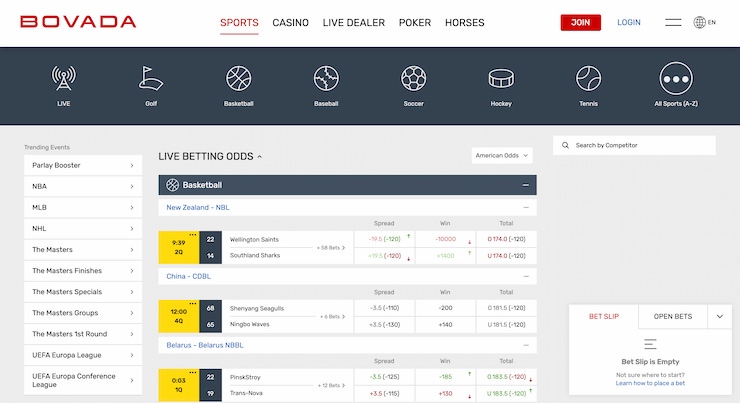Open The Masters Specials
This screenshot has height=403, width=740.
coord(83,292)
